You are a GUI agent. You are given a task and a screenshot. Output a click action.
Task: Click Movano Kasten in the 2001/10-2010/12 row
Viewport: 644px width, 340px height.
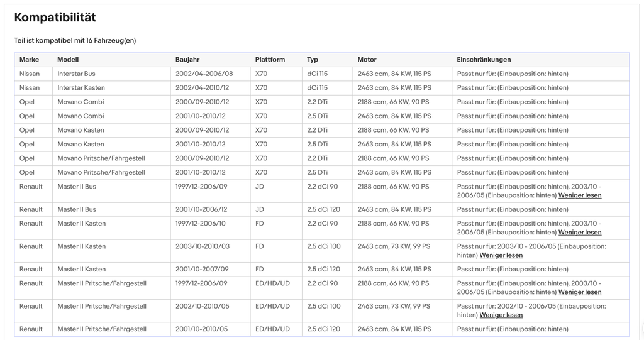[x=81, y=144]
